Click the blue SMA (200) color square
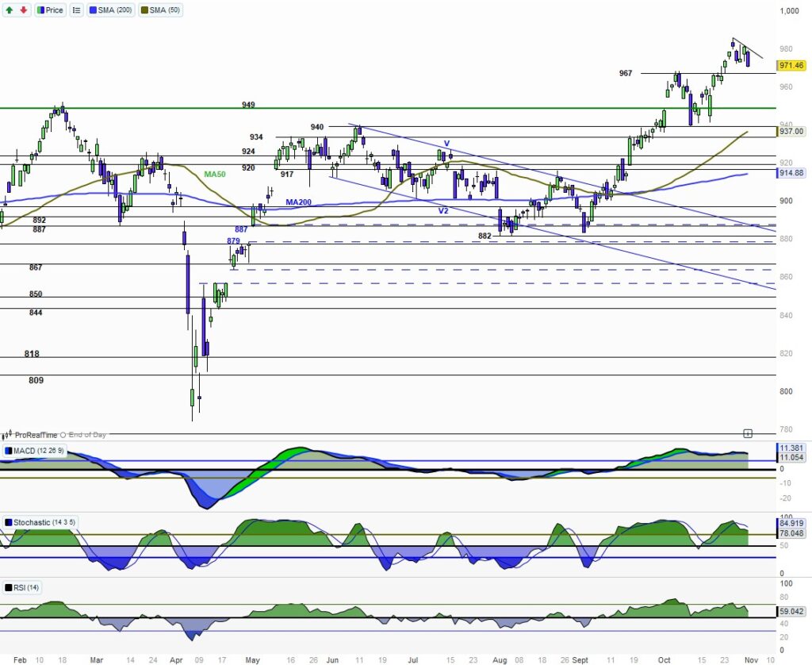The height and width of the screenshot is (665, 812). click(93, 10)
